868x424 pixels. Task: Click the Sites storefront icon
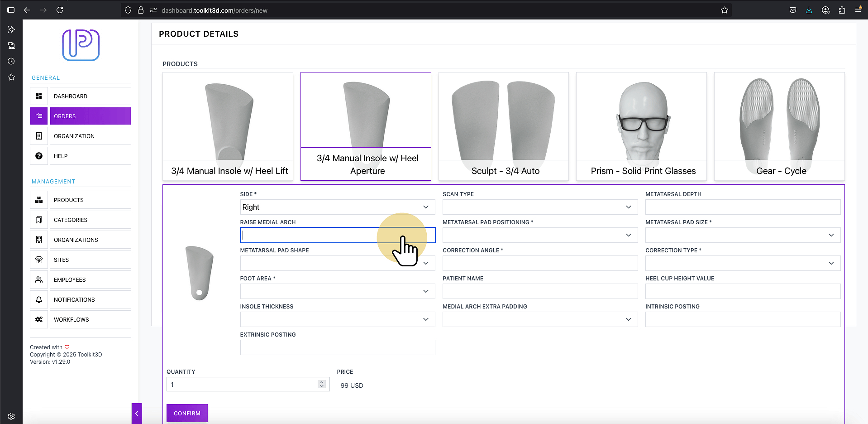pos(39,260)
